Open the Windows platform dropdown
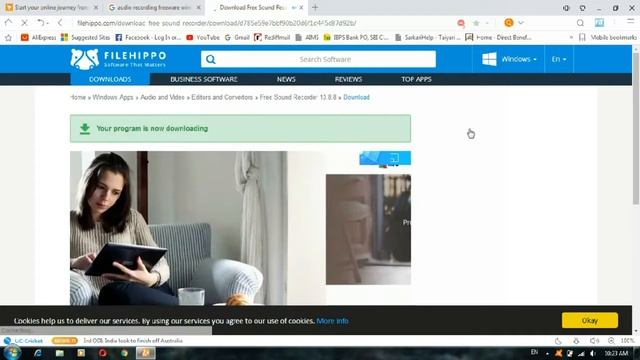 [x=509, y=59]
